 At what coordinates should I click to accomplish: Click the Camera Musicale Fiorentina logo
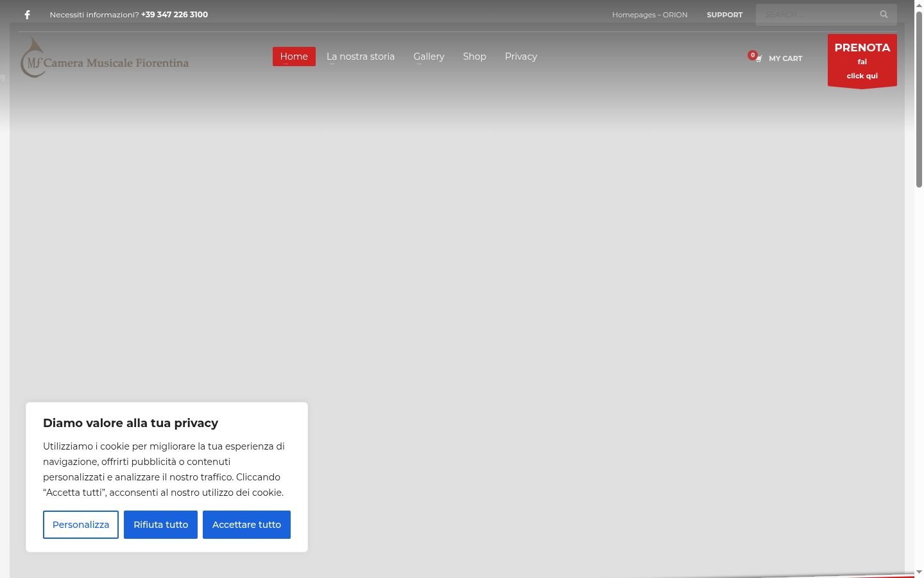coord(105,58)
